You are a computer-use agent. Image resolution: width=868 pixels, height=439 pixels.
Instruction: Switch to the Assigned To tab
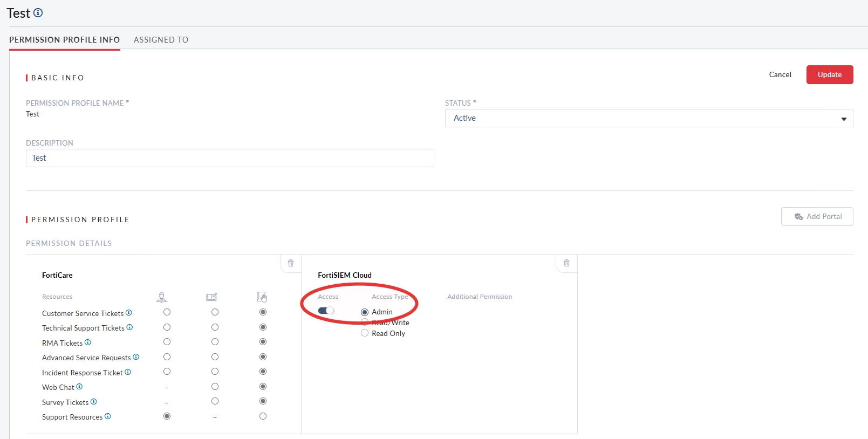161,40
